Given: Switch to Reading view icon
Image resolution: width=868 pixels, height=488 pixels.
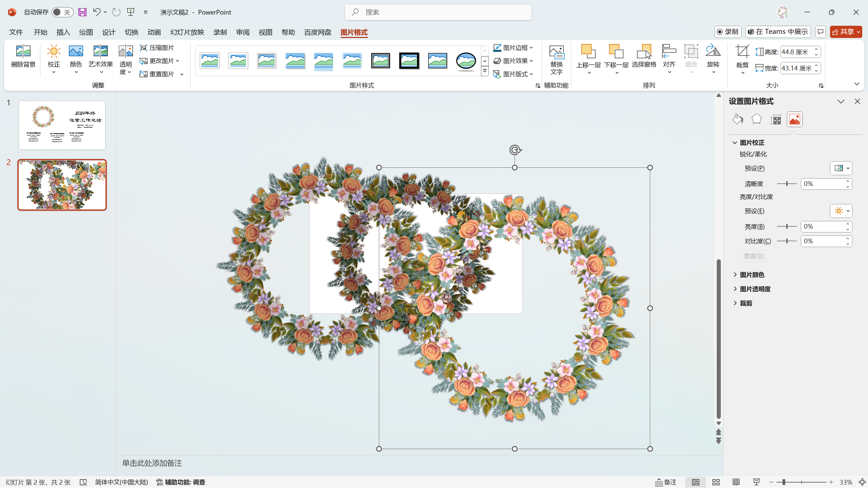Looking at the screenshot, I should coord(736,482).
